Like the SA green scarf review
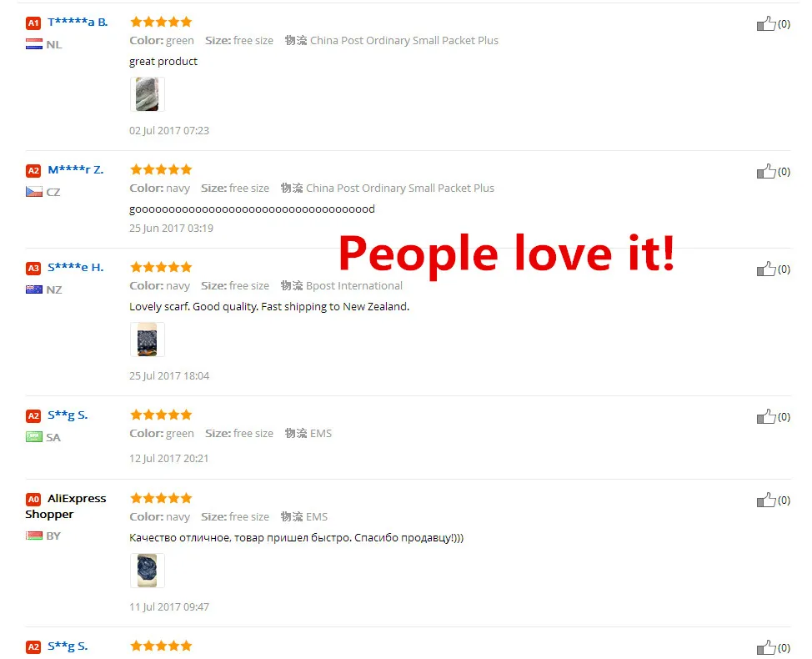Image resolution: width=812 pixels, height=659 pixels. click(x=766, y=416)
